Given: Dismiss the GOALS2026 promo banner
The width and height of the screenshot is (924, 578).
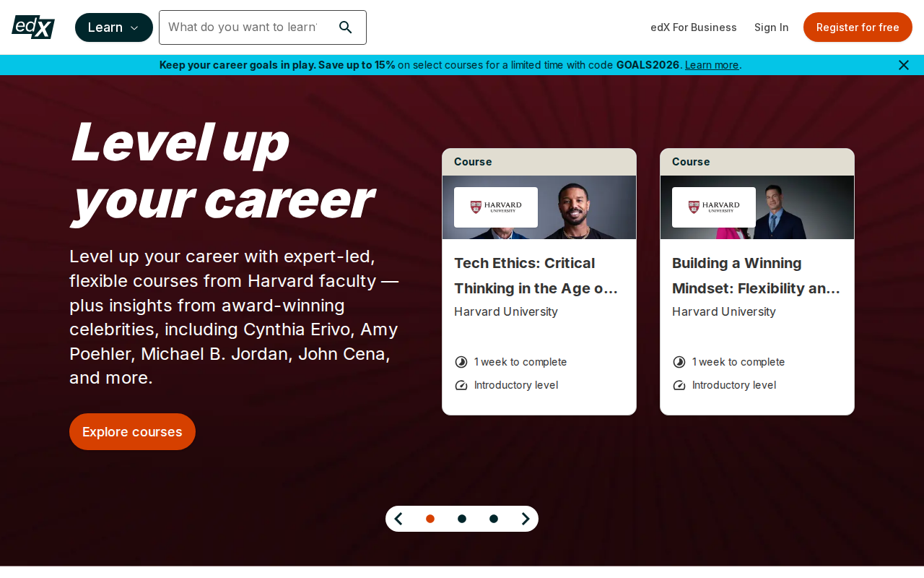Looking at the screenshot, I should [x=904, y=65].
